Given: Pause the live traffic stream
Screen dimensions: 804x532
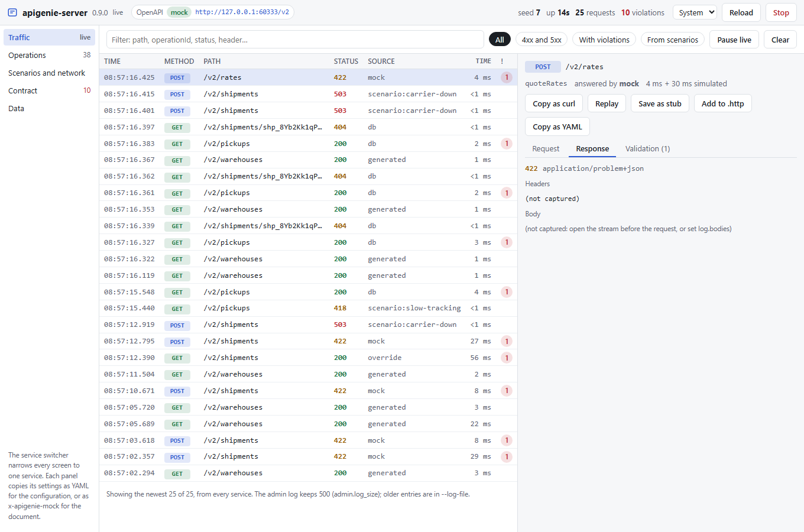Looking at the screenshot, I should 734,40.
